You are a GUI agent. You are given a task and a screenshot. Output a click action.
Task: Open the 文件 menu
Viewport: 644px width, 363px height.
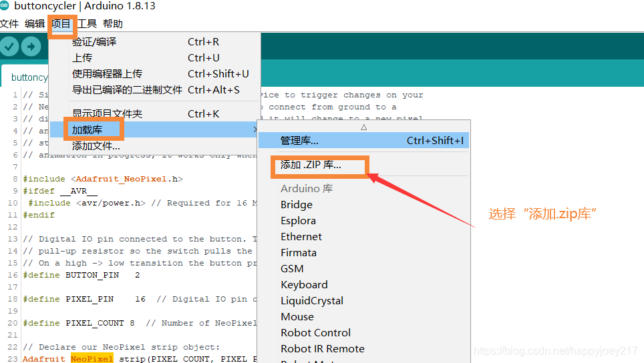coord(9,24)
